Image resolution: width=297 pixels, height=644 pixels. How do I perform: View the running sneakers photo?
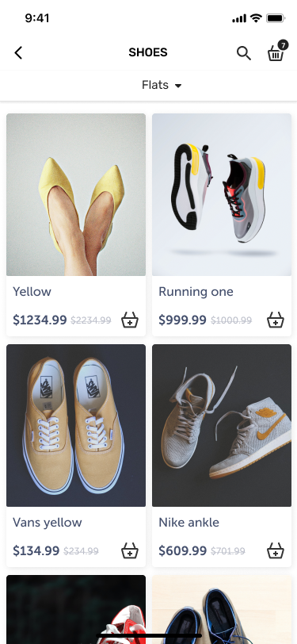pos(222,194)
